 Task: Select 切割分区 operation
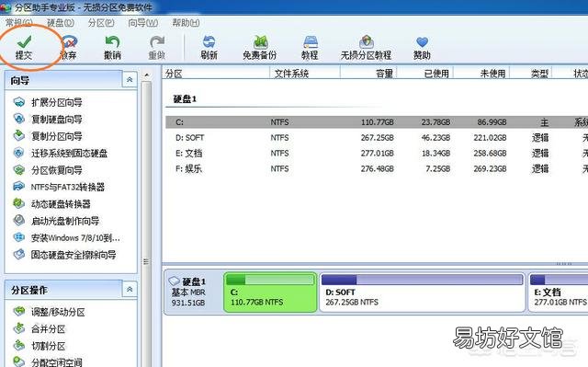[x=49, y=346]
